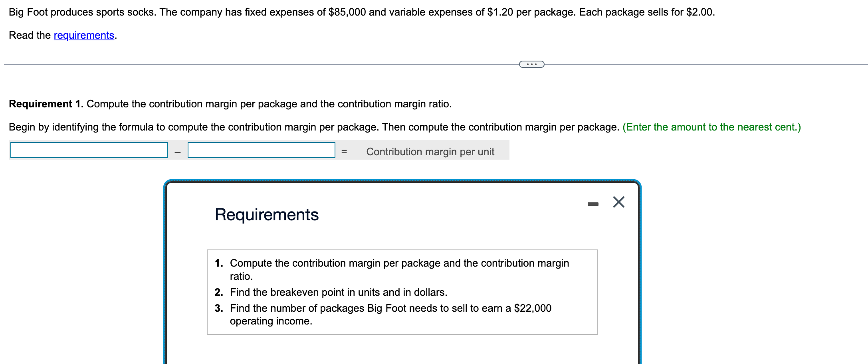Image resolution: width=868 pixels, height=364 pixels.
Task: Click the Requirements popup heading
Action: [267, 215]
